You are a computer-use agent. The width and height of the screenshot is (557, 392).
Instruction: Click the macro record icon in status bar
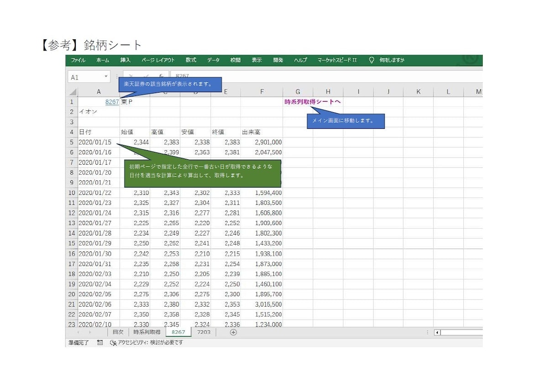(x=100, y=342)
